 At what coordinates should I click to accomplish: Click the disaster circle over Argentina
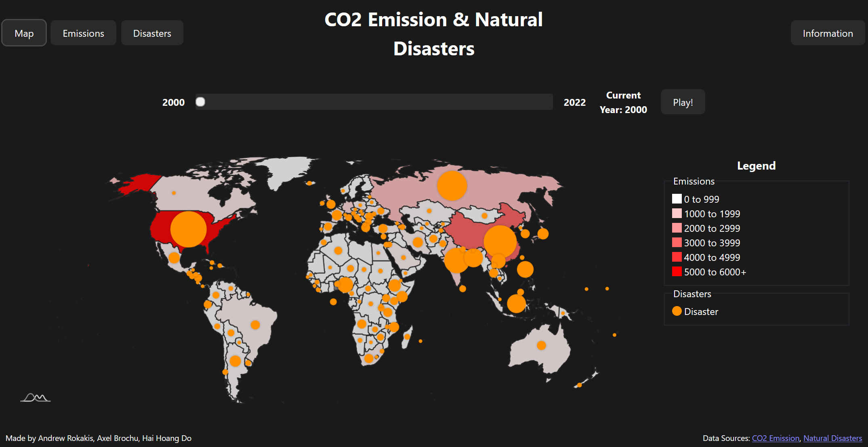[x=235, y=361]
